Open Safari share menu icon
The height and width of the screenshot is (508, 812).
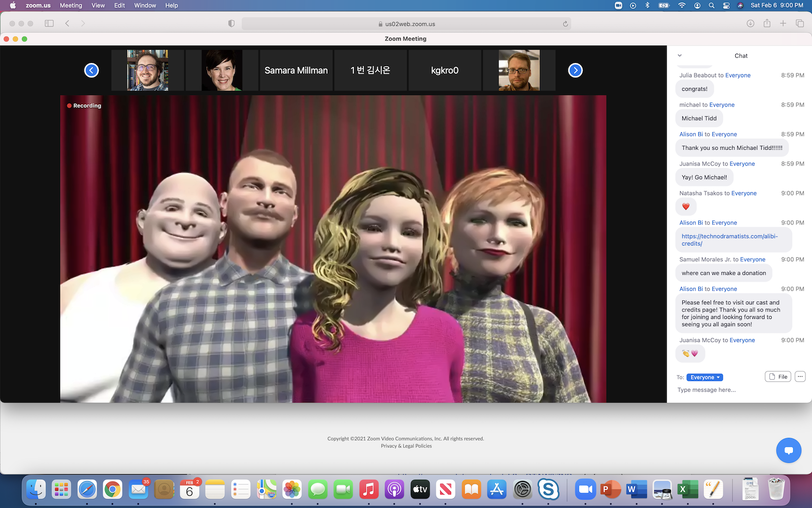tap(767, 24)
